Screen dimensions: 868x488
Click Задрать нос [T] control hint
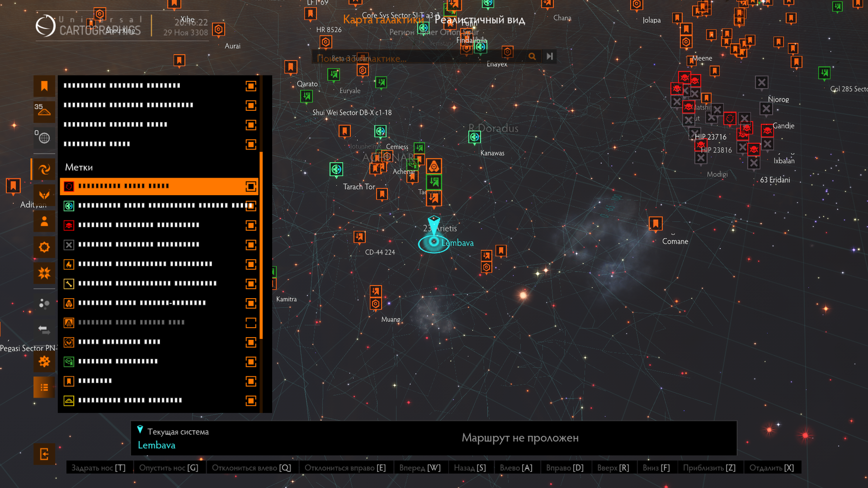pyautogui.click(x=99, y=468)
